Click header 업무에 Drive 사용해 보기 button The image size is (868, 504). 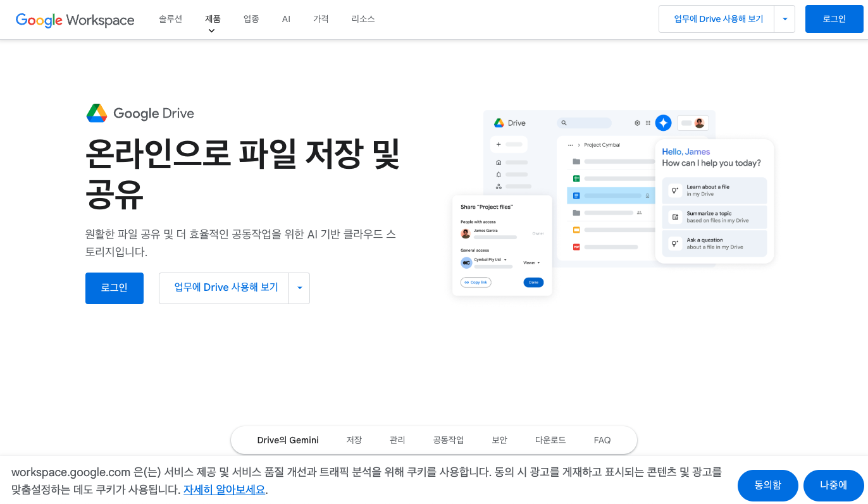point(718,19)
